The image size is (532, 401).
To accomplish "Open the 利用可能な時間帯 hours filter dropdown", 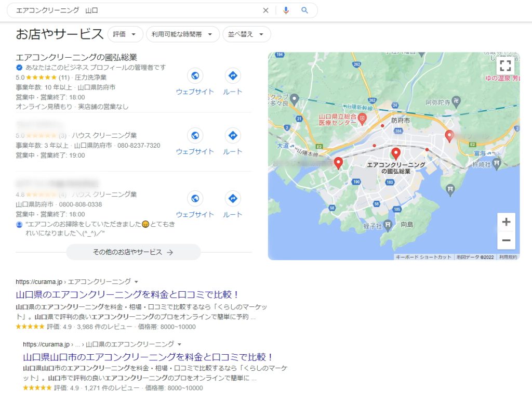I will [182, 34].
